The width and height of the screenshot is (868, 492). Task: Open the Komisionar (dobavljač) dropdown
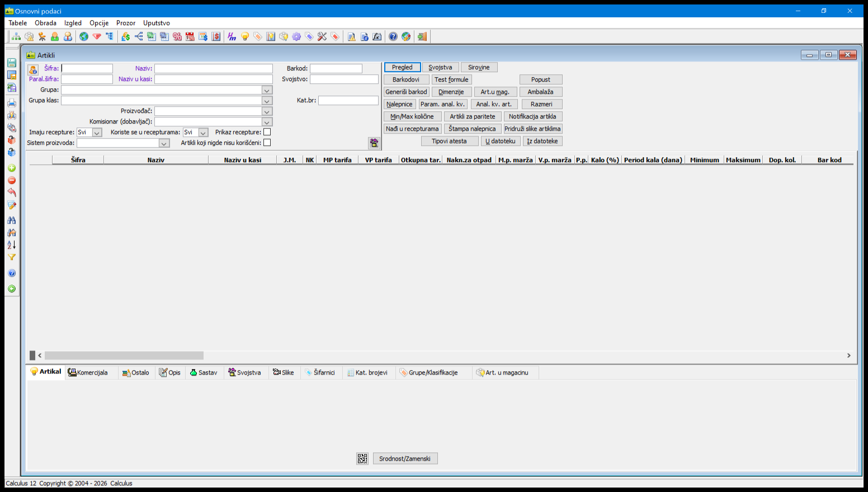pos(267,122)
